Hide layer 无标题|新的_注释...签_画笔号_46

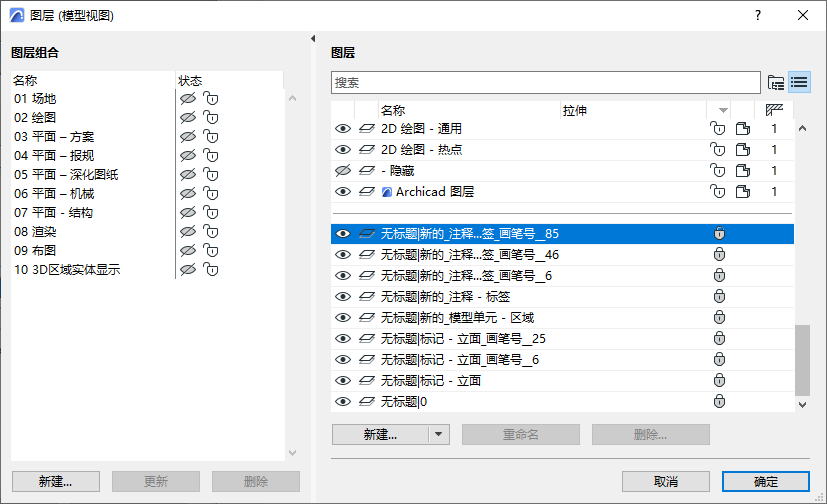[343, 255]
